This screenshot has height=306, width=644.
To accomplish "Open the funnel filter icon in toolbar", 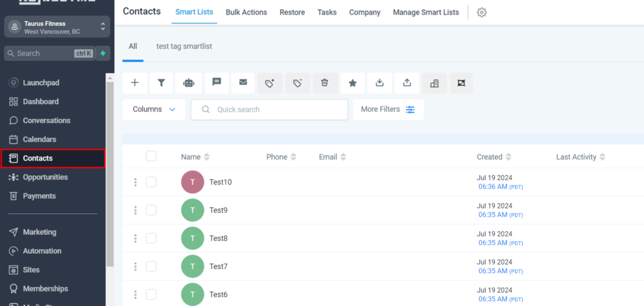I will tap(162, 83).
